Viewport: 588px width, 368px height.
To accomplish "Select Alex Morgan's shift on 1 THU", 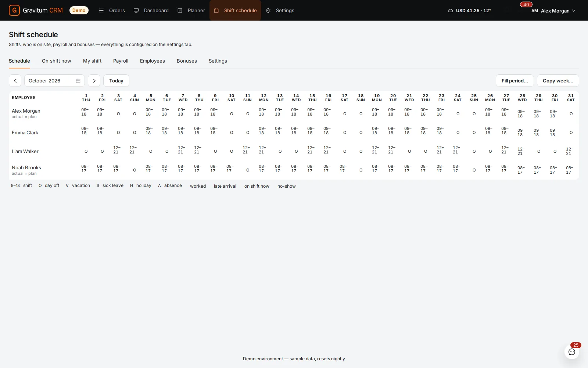I will pyautogui.click(x=85, y=112).
